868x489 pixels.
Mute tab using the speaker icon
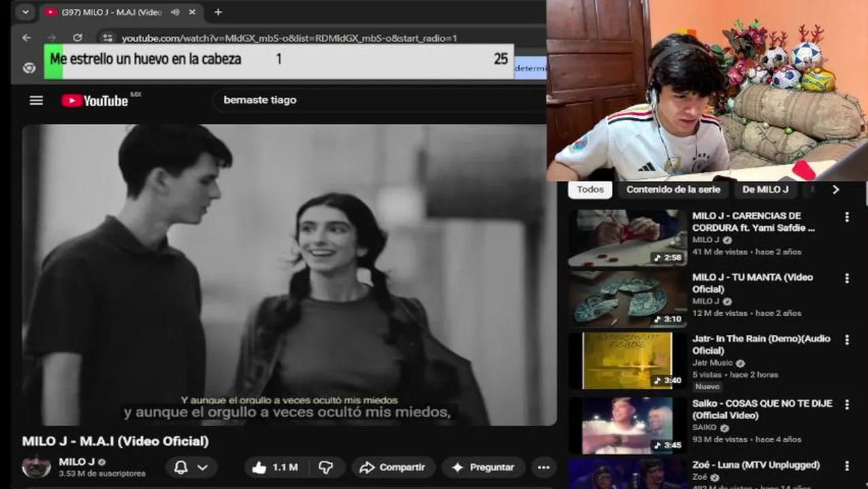[175, 12]
